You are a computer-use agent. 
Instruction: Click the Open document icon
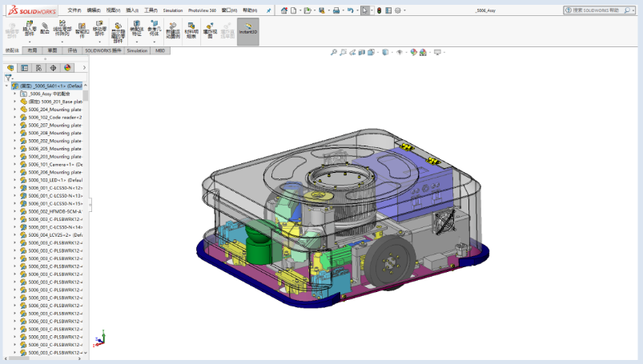tap(307, 10)
